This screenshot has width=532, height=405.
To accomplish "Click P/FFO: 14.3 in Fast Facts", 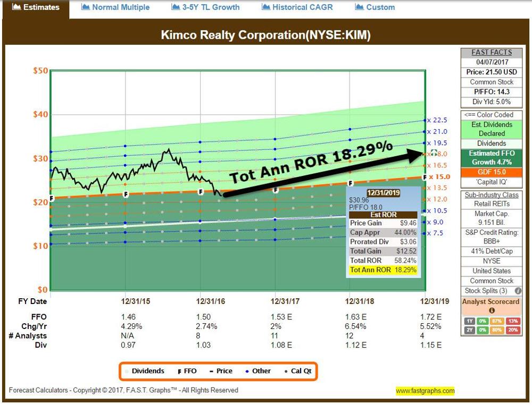I will [492, 92].
